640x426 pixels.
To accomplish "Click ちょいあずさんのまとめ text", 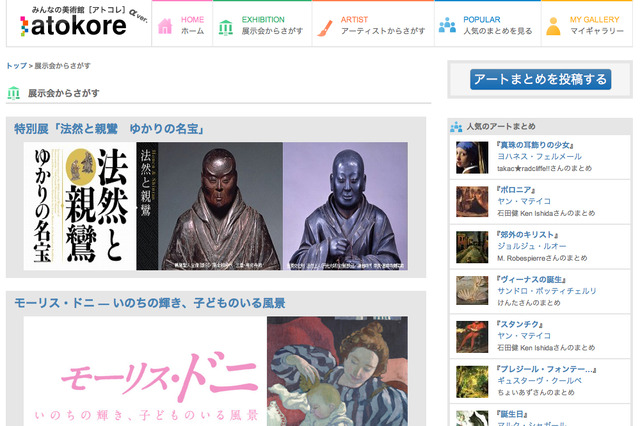I will 536,393.
